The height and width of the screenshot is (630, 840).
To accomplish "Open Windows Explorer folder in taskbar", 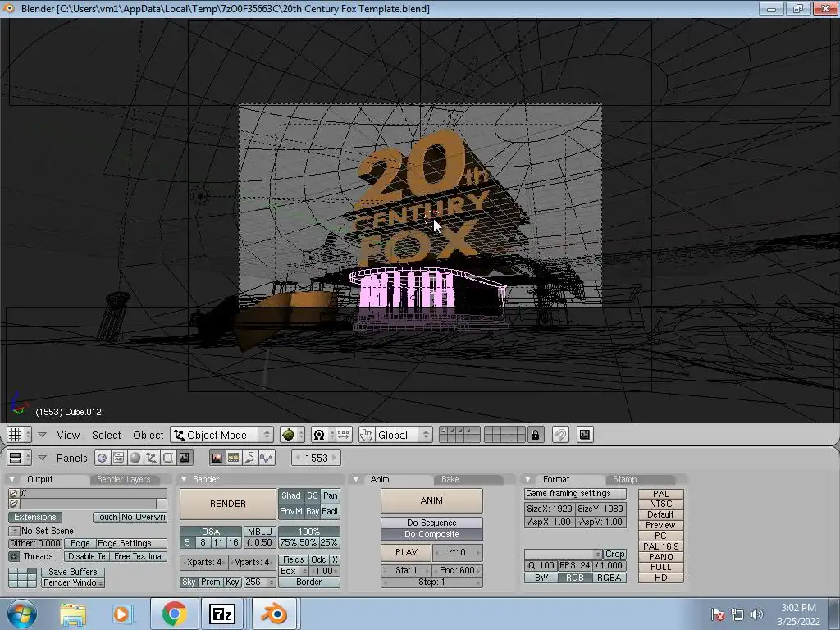I will (x=73, y=614).
